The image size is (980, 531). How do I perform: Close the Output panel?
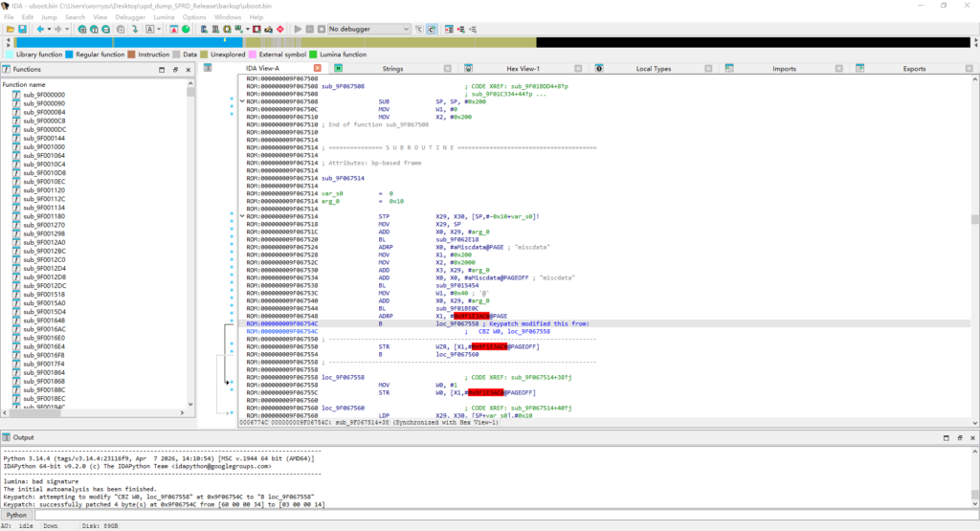tap(972, 438)
